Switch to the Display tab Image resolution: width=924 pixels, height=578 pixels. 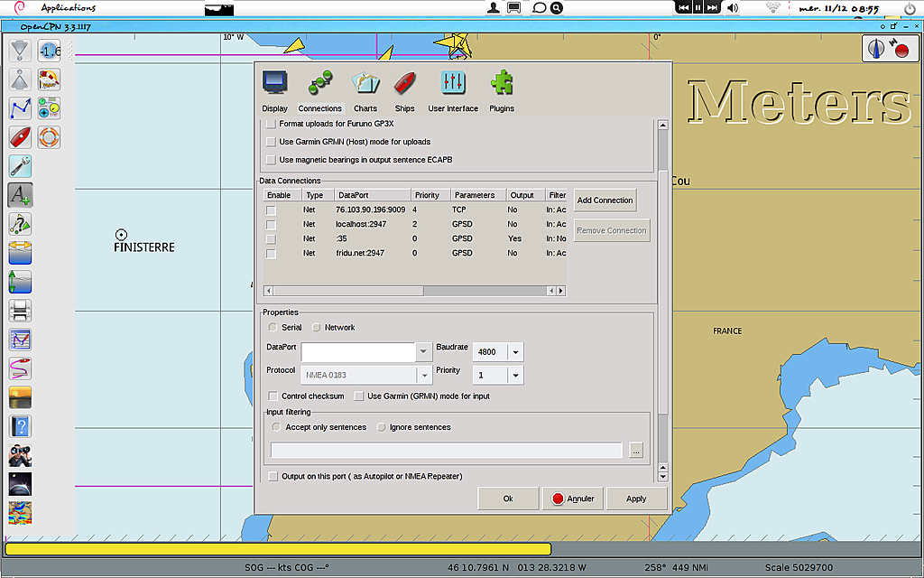(274, 91)
